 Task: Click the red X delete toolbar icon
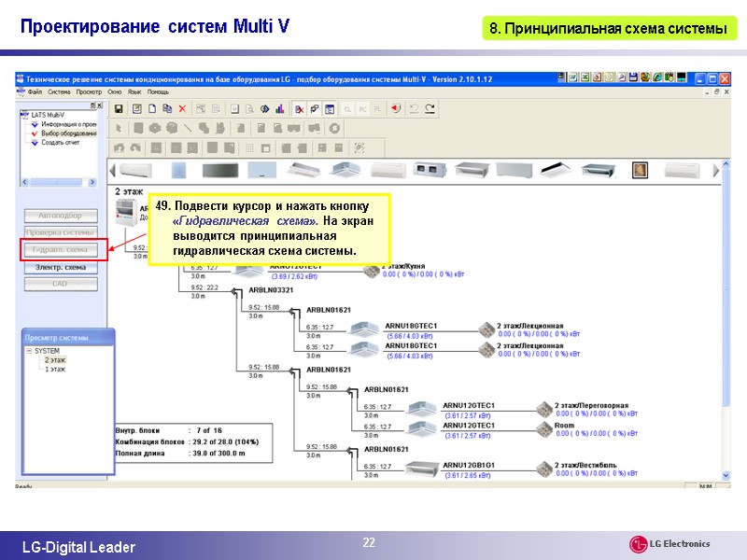coord(182,109)
